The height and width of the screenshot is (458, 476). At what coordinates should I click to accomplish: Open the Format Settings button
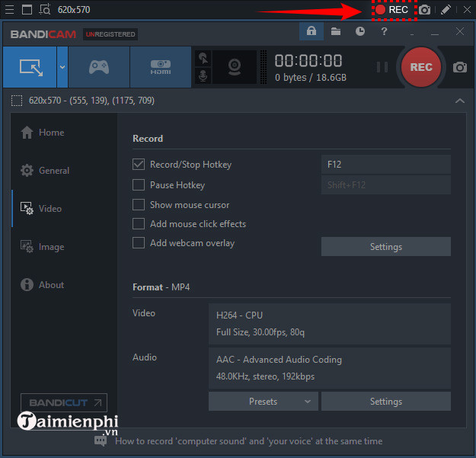[x=386, y=401]
